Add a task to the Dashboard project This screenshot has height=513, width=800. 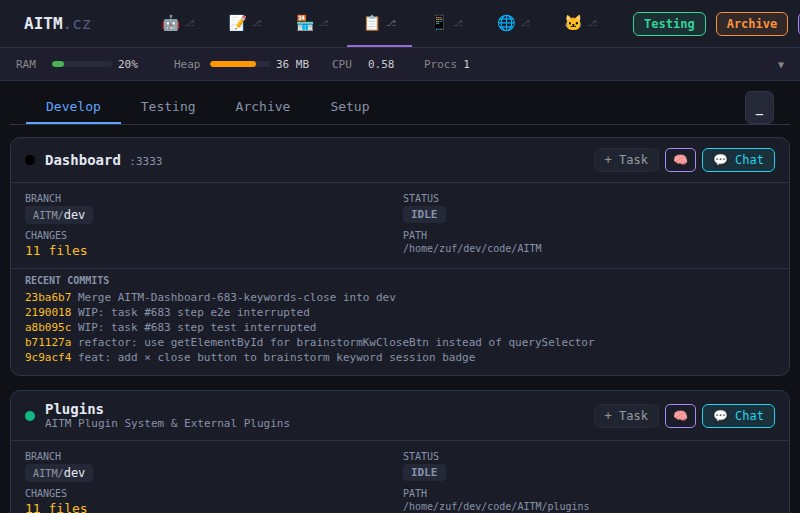point(626,160)
